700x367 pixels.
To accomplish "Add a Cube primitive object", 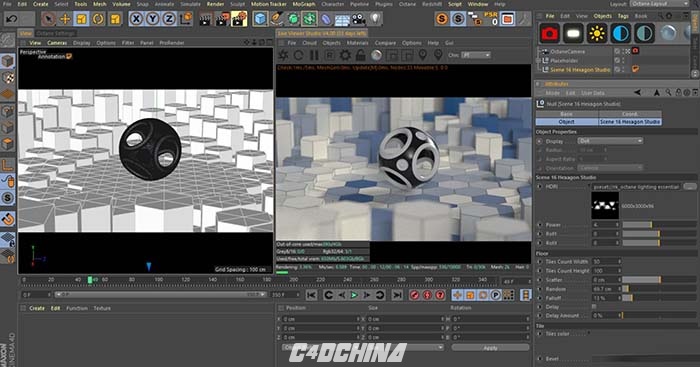I will [x=260, y=19].
